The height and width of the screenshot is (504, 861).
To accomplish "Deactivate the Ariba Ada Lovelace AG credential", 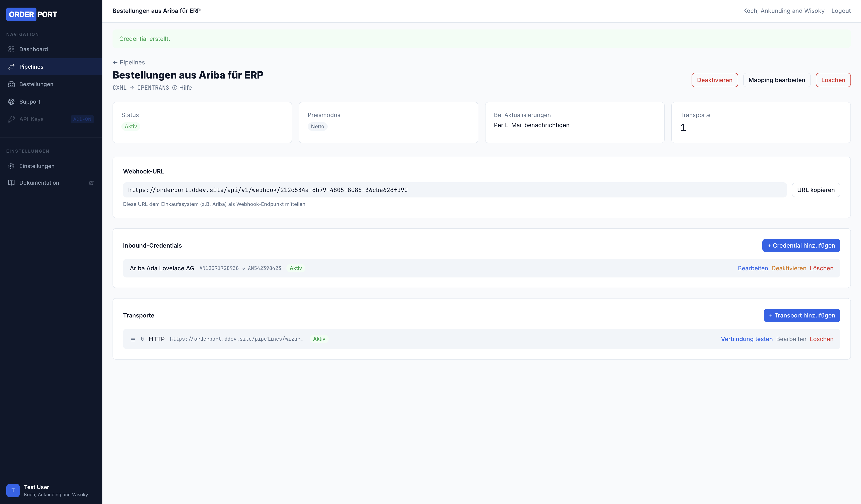I will point(789,268).
